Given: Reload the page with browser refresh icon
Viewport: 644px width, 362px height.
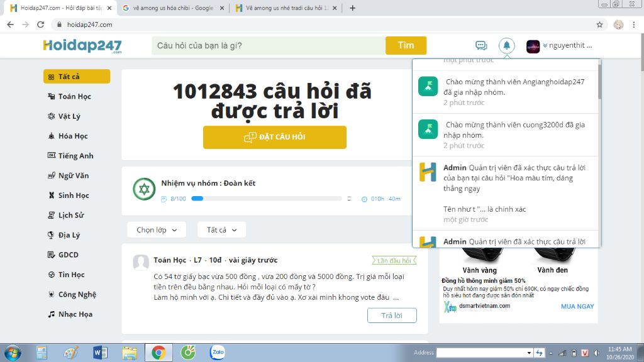Looking at the screenshot, I should click(x=40, y=25).
